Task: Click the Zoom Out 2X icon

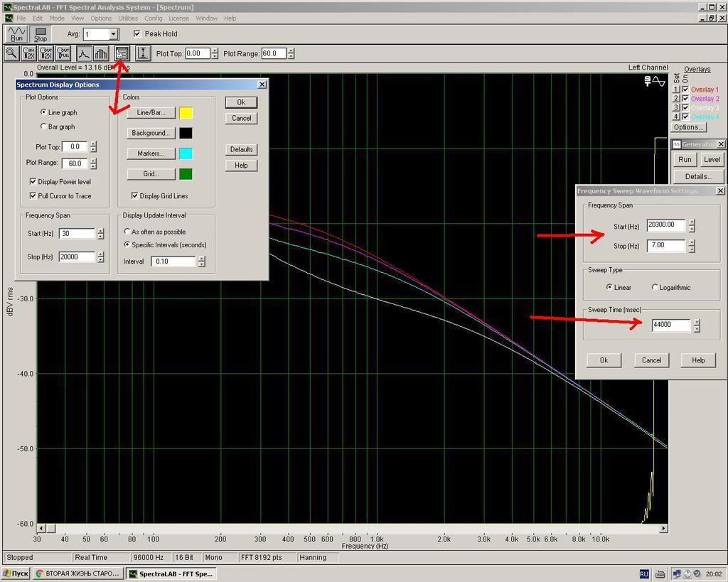Action: point(46,53)
